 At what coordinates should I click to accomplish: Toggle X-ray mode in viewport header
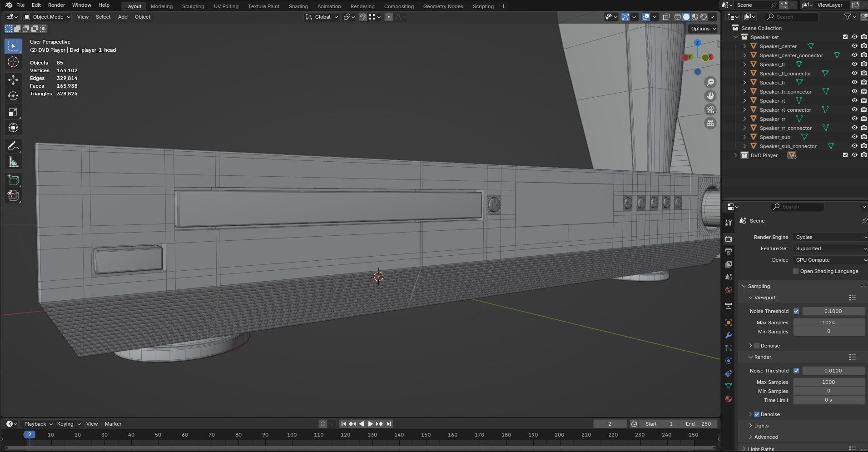pos(666,17)
